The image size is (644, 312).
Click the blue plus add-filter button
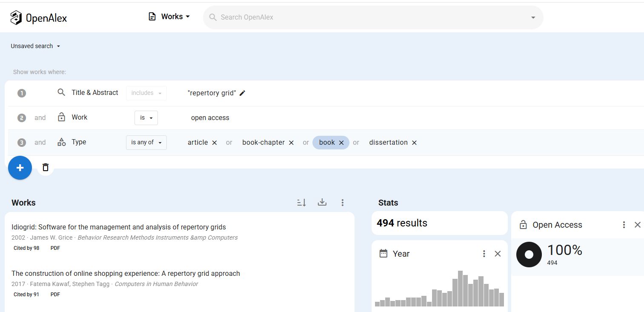pos(20,168)
